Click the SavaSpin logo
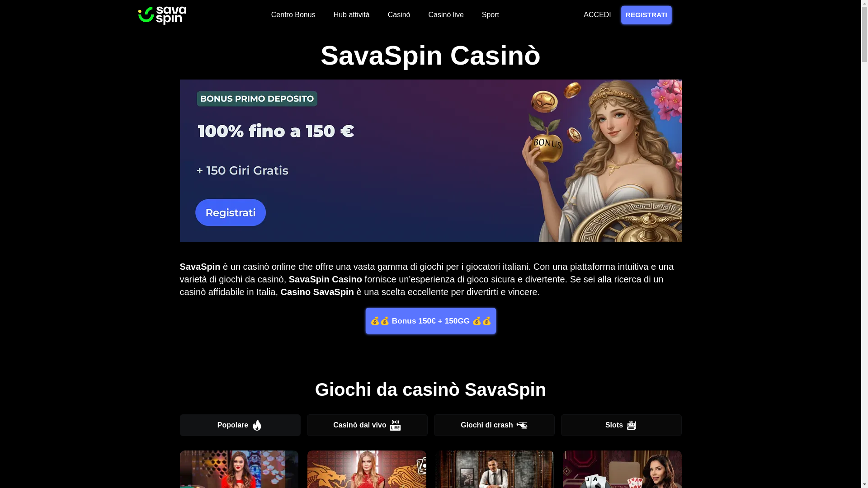Screen dimensions: 868x488 point(162,15)
